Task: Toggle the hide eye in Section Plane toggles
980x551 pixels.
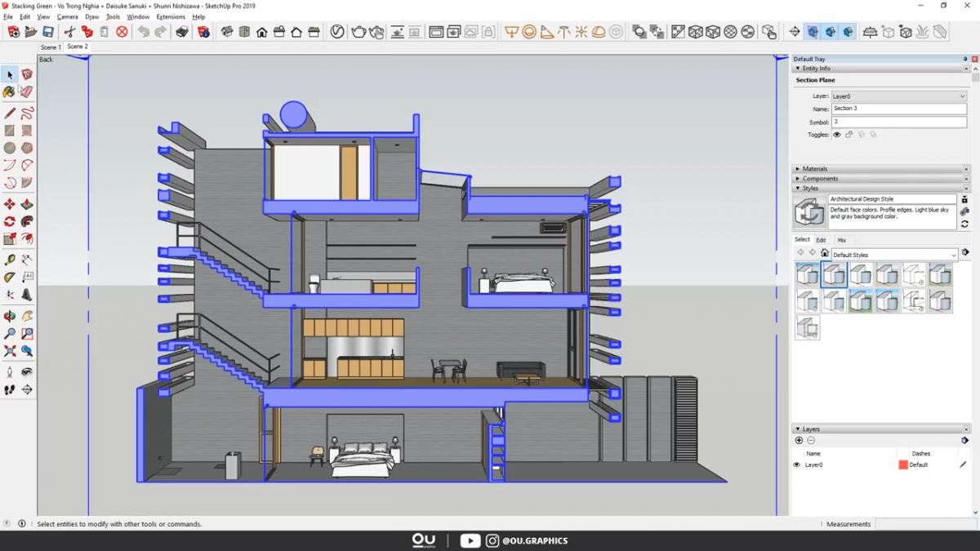Action: point(836,134)
